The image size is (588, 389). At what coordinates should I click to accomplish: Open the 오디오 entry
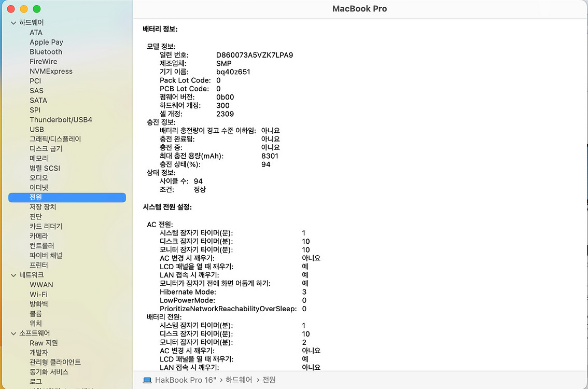(x=38, y=178)
